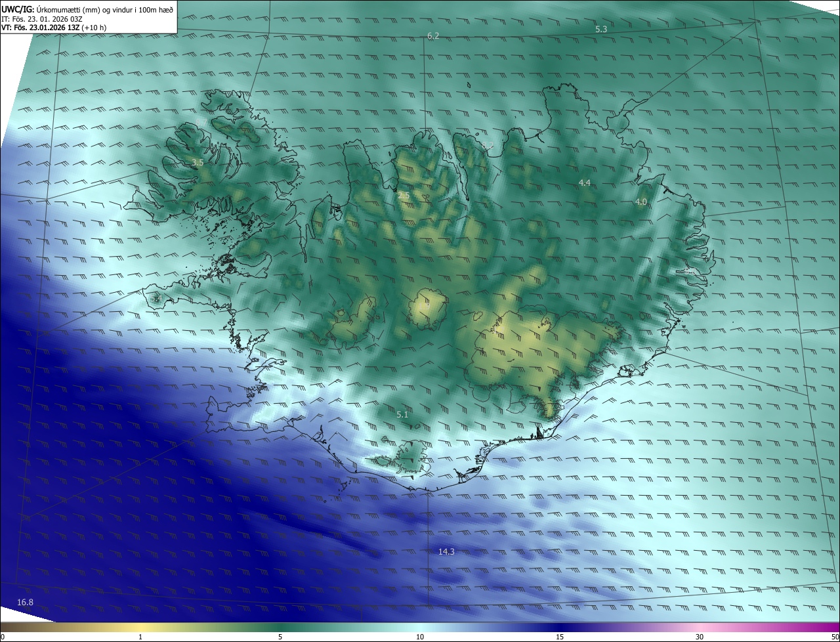
Task: Click the 3.5 value over the Westfjords
Action: 198,161
